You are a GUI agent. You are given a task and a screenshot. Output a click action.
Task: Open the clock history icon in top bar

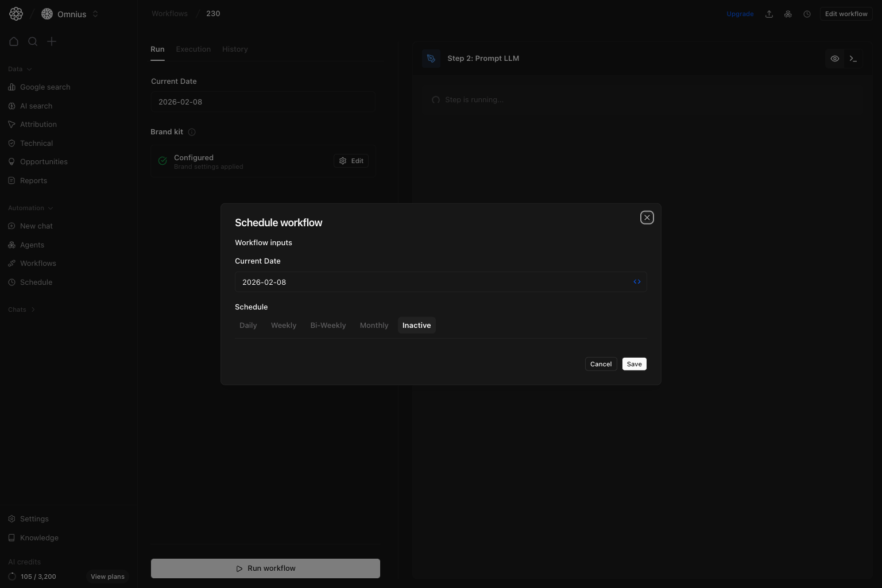(807, 13)
